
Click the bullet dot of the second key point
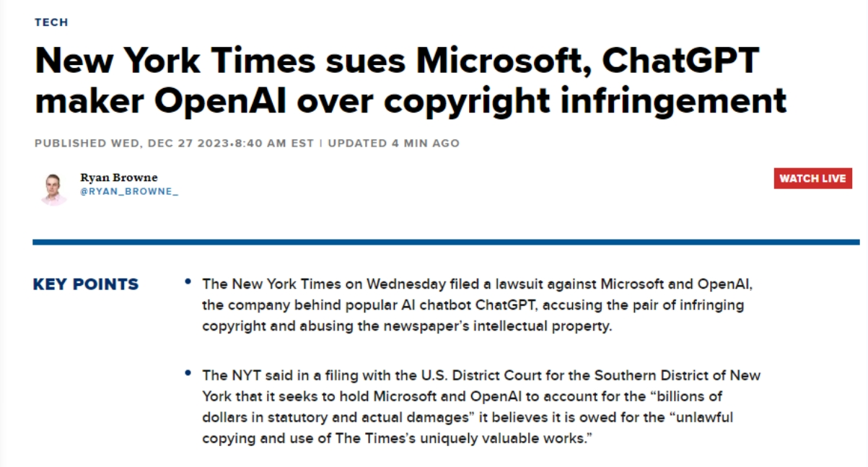coord(188,374)
